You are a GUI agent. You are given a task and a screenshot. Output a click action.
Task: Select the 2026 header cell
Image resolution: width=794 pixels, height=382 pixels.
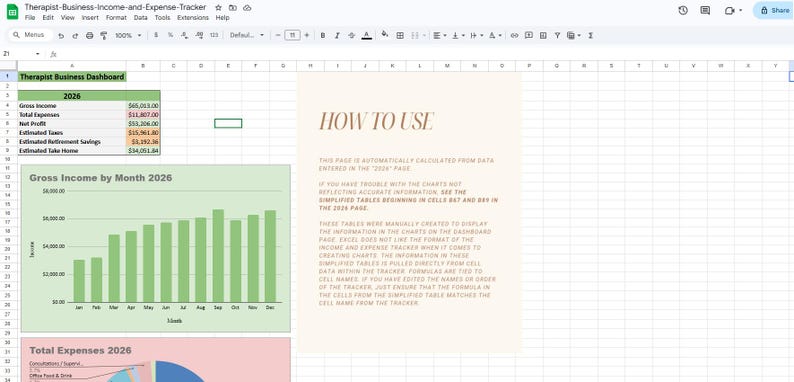(72, 96)
